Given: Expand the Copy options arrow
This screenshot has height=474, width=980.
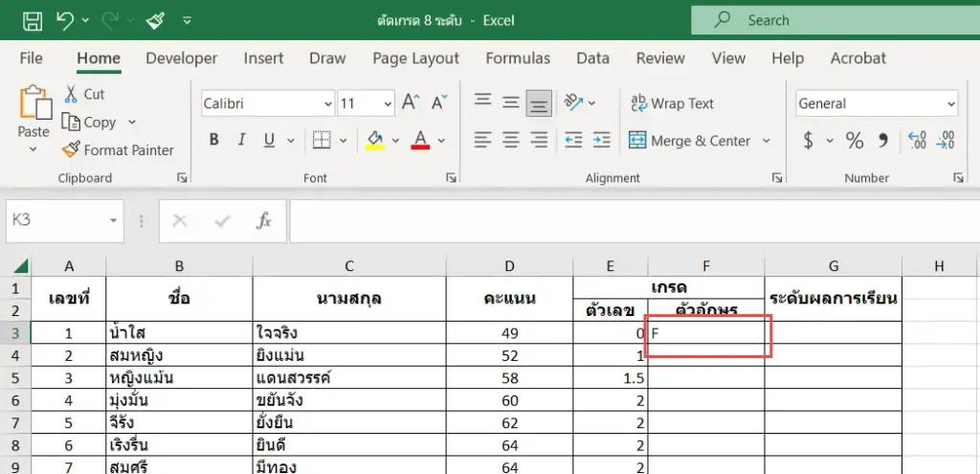Looking at the screenshot, I should [x=132, y=122].
